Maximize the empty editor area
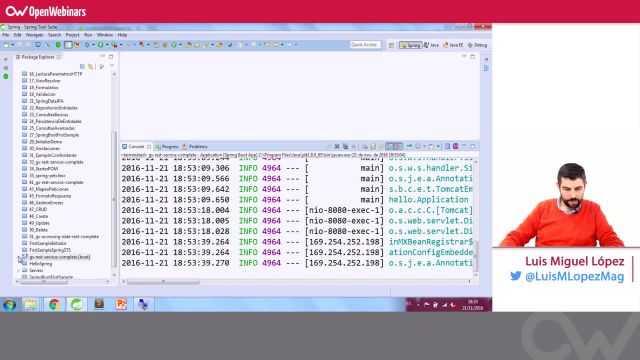This screenshot has width=640, height=360. (x=473, y=57)
